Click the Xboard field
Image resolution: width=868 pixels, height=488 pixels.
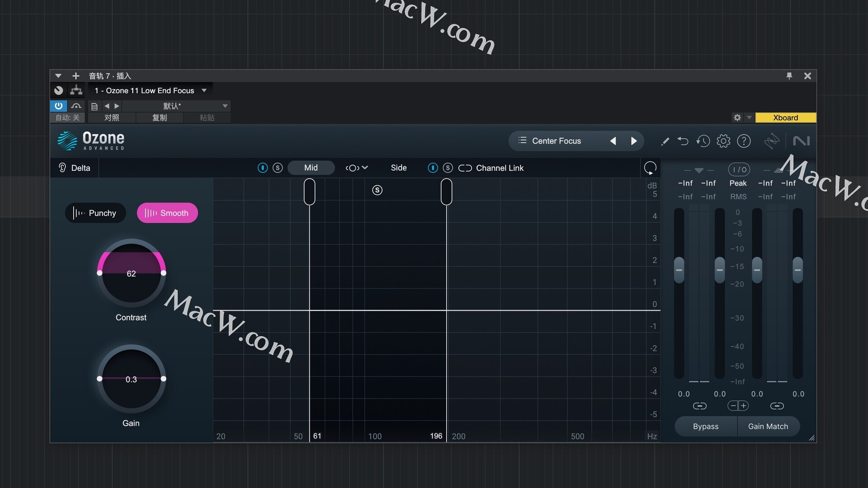pyautogui.click(x=786, y=117)
